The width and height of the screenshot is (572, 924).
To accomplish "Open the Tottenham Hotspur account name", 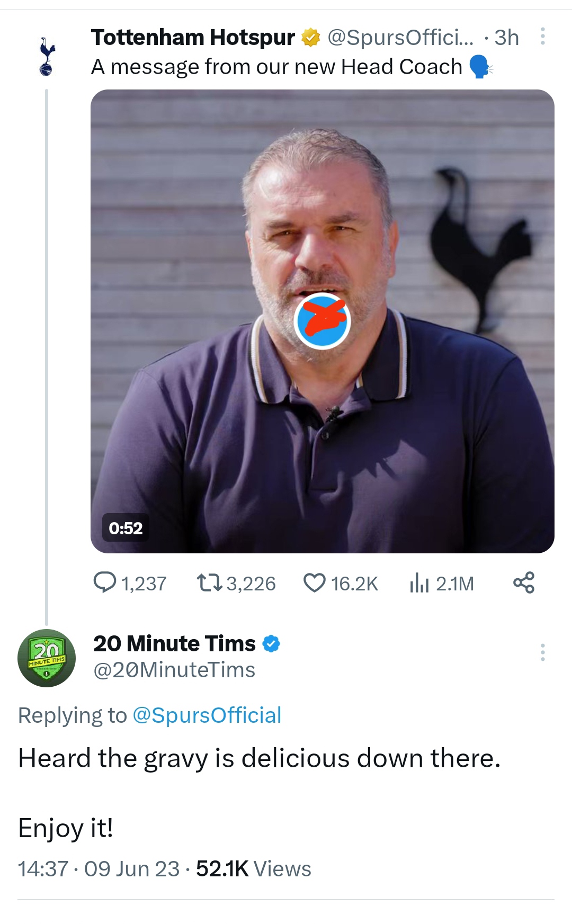I will (x=193, y=38).
